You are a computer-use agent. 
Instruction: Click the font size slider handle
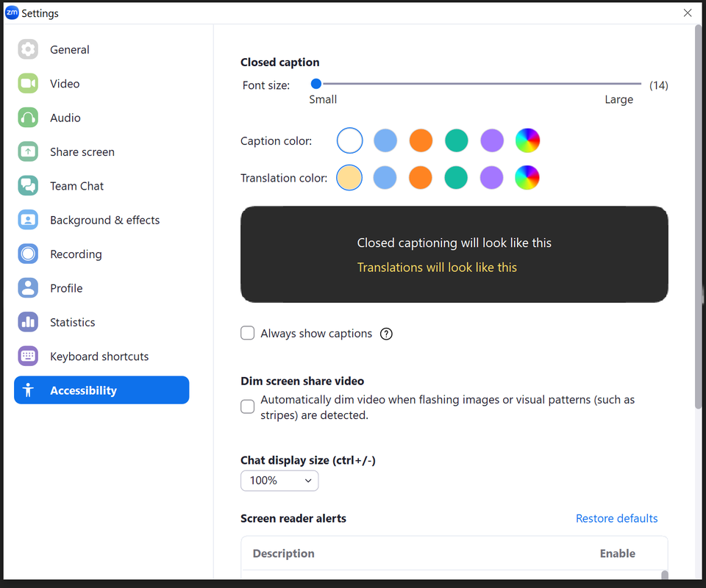click(316, 84)
